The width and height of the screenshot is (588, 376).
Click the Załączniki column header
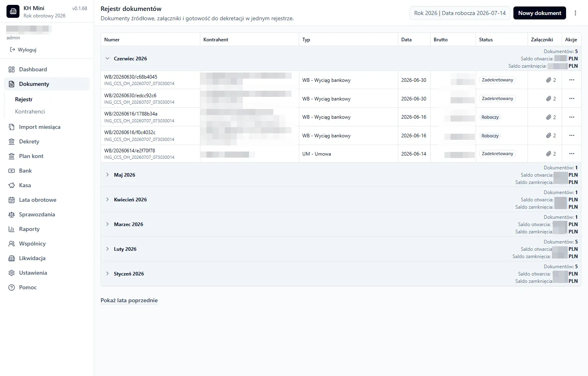coord(542,40)
